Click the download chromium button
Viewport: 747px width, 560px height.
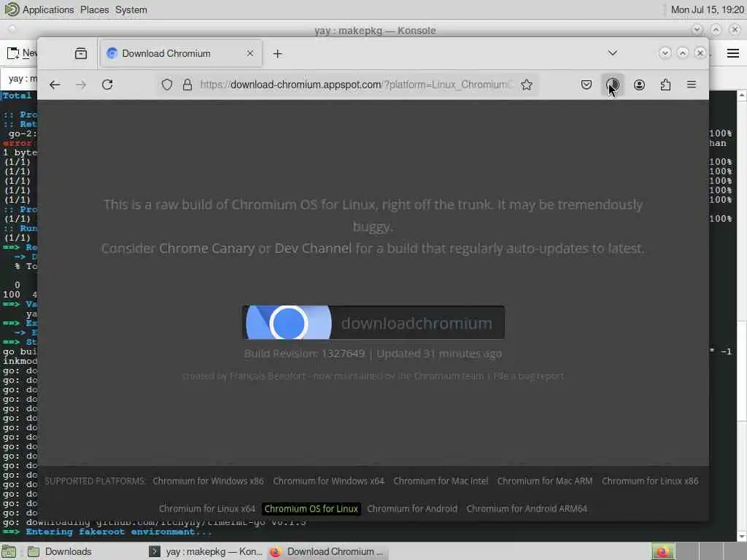point(373,322)
